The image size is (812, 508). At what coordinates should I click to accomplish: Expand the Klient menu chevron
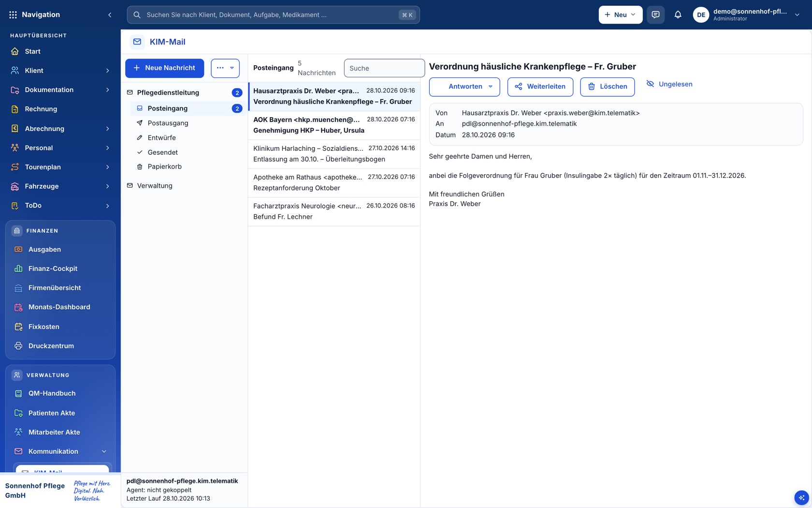click(x=107, y=71)
